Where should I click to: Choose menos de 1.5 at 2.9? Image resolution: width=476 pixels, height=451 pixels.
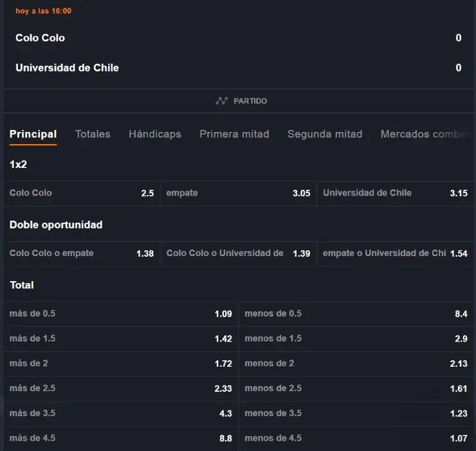356,338
